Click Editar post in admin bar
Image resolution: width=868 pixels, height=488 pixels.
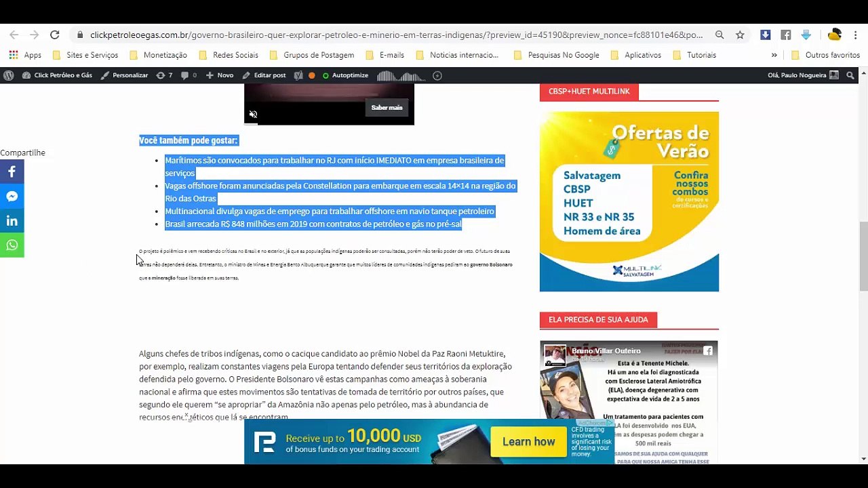(x=264, y=75)
